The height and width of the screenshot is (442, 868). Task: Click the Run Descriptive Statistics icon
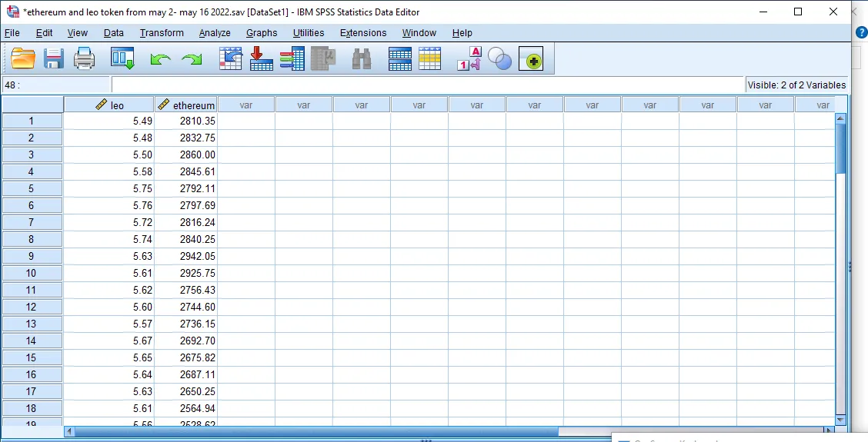point(323,58)
